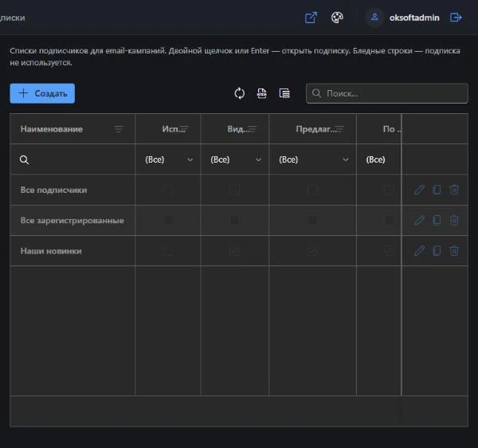Open the external link icon in header
This screenshot has width=478, height=448.
(x=311, y=18)
